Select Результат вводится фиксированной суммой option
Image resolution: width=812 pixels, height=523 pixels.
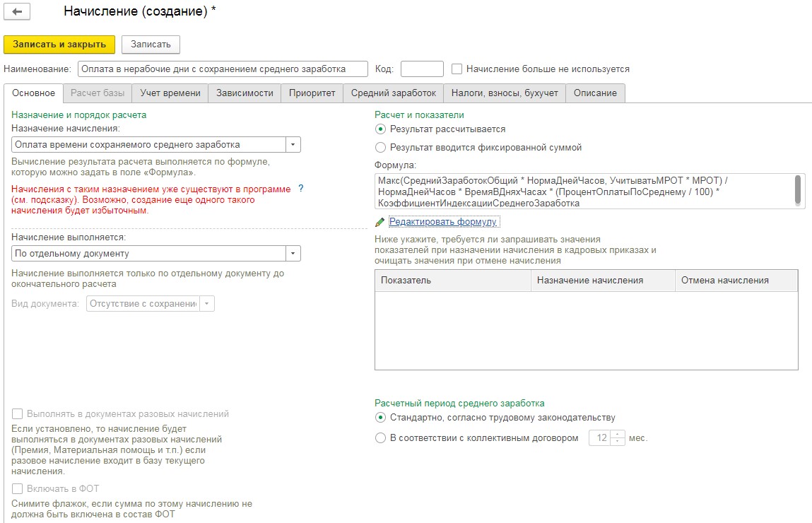[x=380, y=148]
